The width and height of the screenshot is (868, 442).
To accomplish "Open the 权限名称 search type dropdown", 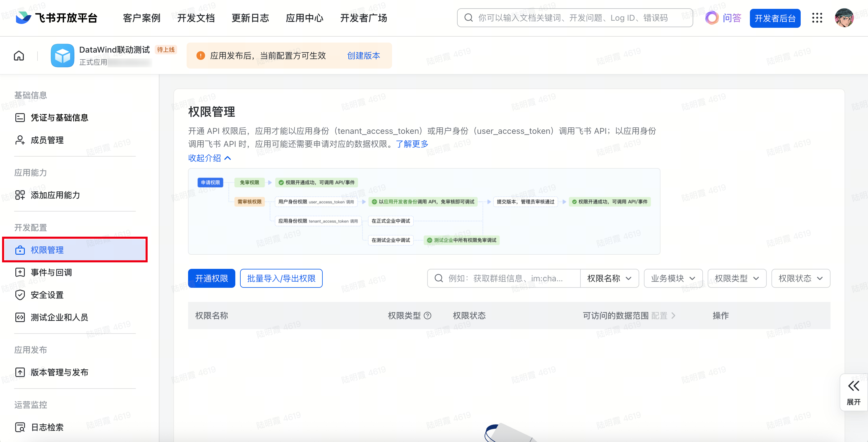I will coord(609,278).
